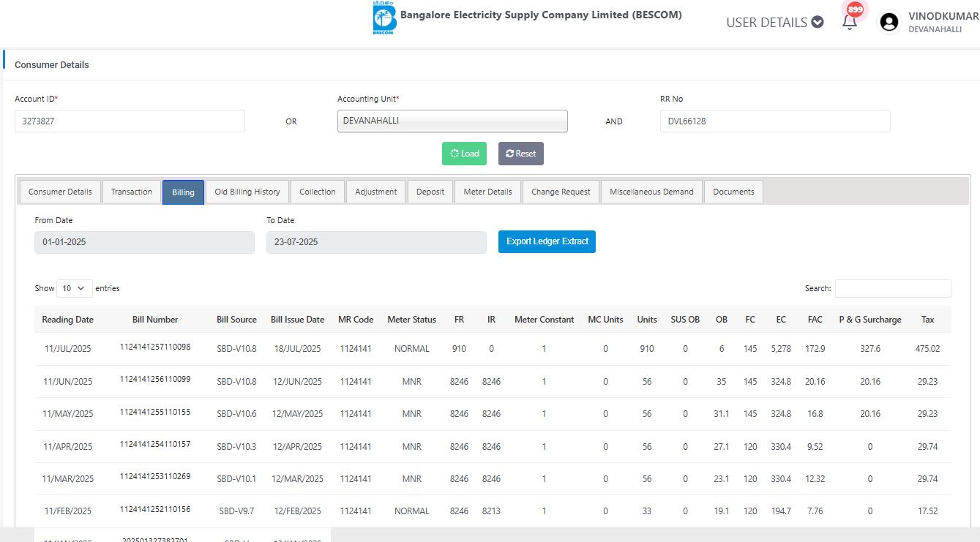Sort by MC Units column header
The height and width of the screenshot is (542, 980).
[x=605, y=320]
